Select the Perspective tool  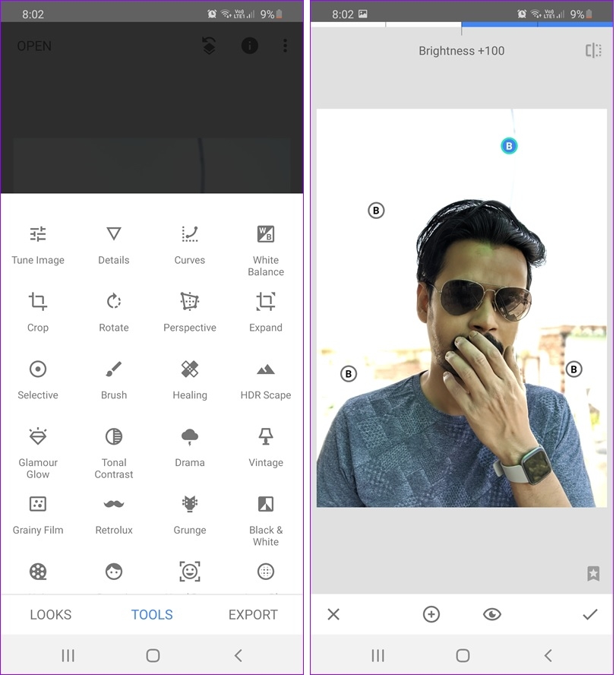(x=190, y=312)
